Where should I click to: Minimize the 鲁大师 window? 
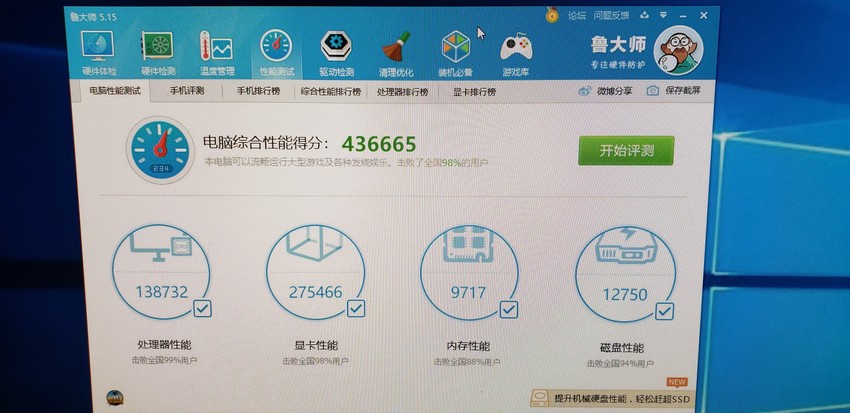pos(684,15)
